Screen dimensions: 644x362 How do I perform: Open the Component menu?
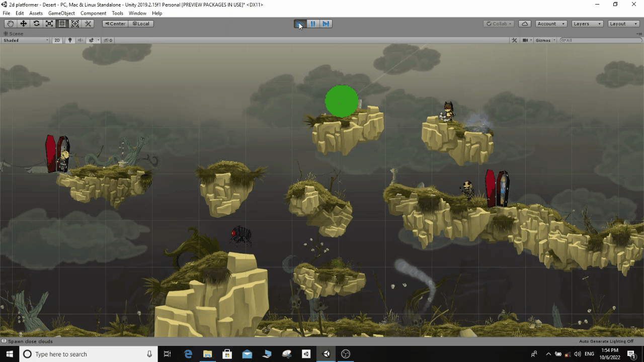click(93, 13)
